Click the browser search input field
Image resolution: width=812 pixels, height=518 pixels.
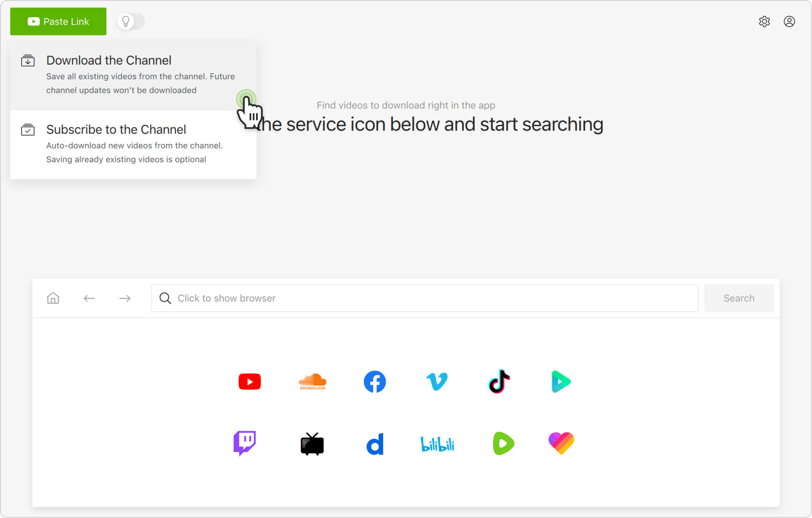click(425, 298)
